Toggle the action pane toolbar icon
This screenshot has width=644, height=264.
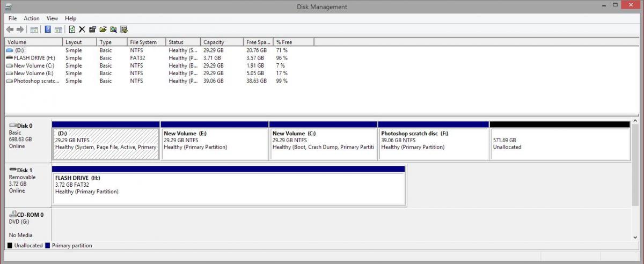pos(58,30)
